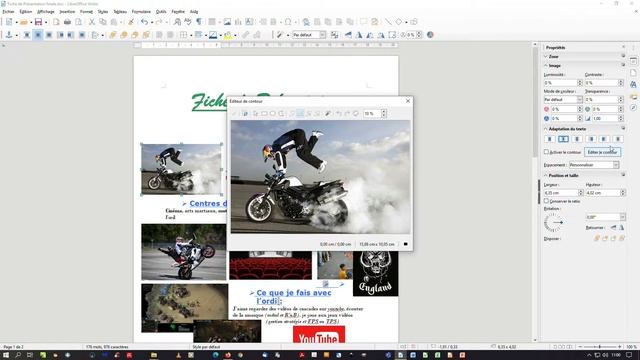The height and width of the screenshot is (360, 640).
Task: Open the Styles deck in sidebar
Action: pos(633,84)
